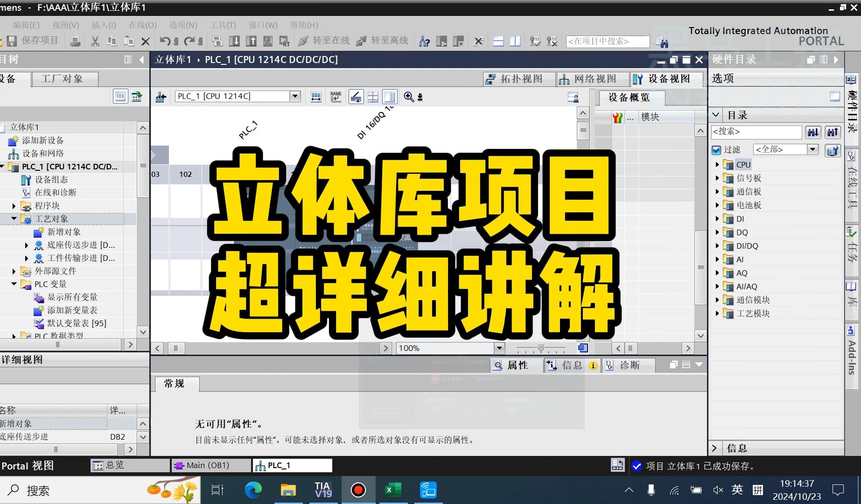This screenshot has width=861, height=504.
Task: Click the Go to network view icon
Action: pos(161,97)
